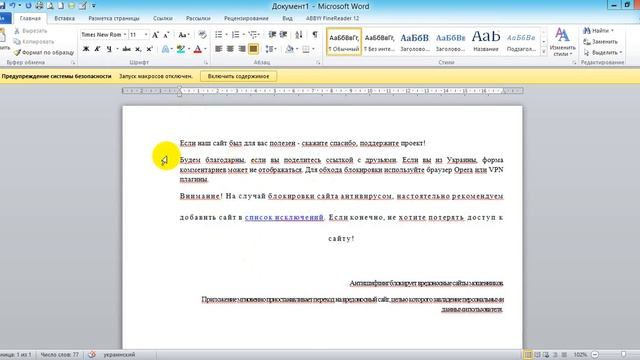This screenshot has height=360, width=640.
Task: Open the Change Case (Aa) dropdown
Action: pos(184,35)
